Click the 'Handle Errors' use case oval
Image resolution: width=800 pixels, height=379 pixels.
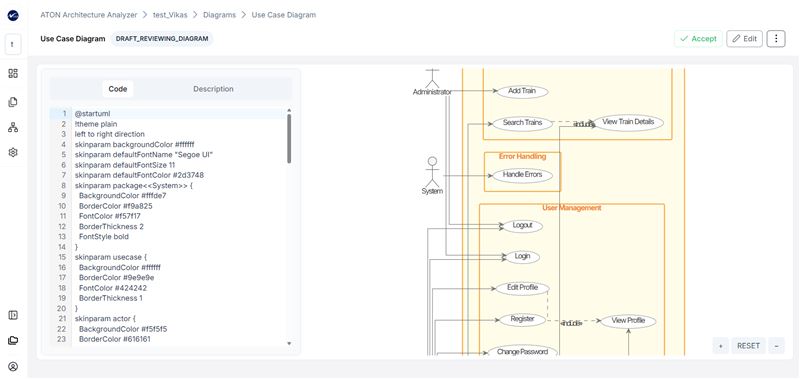pyautogui.click(x=522, y=175)
